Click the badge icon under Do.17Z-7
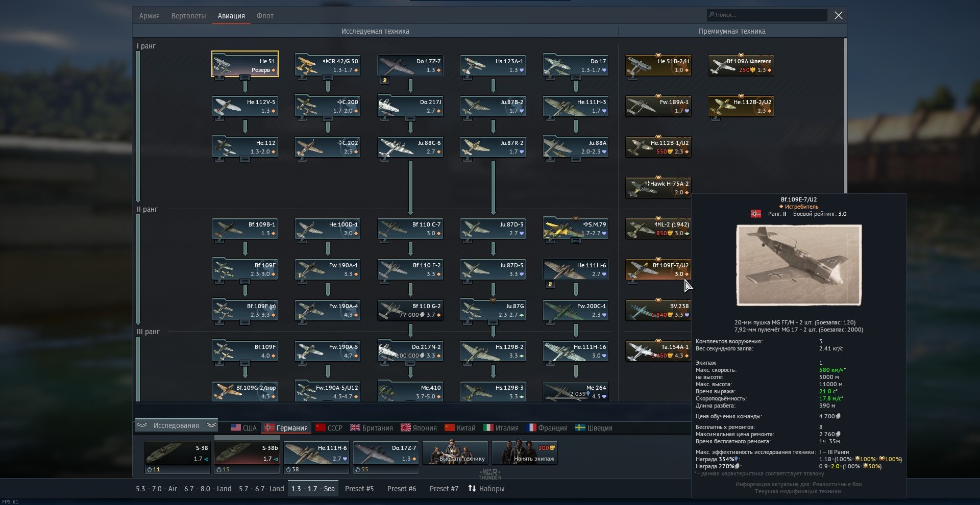The image size is (980, 505). point(384,80)
